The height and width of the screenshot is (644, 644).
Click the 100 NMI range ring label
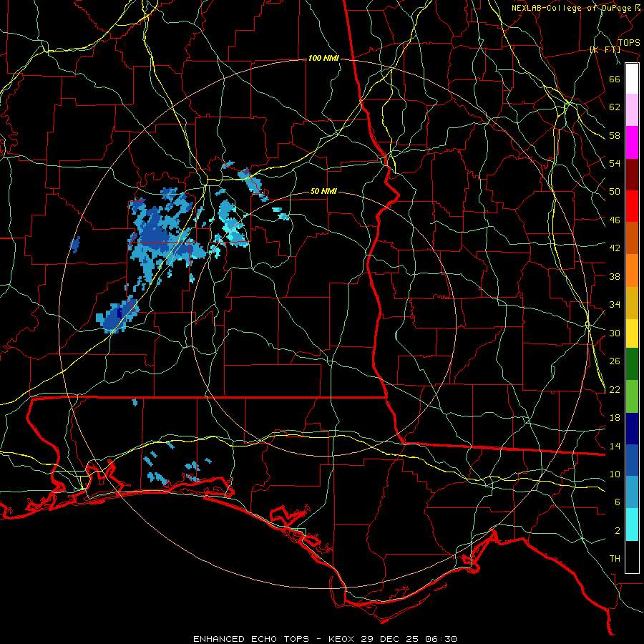[323, 59]
